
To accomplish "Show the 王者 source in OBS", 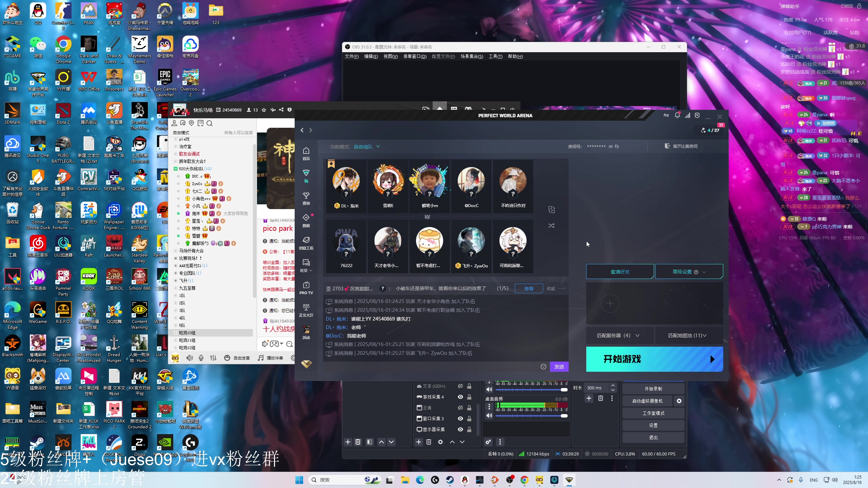I will (x=460, y=408).
